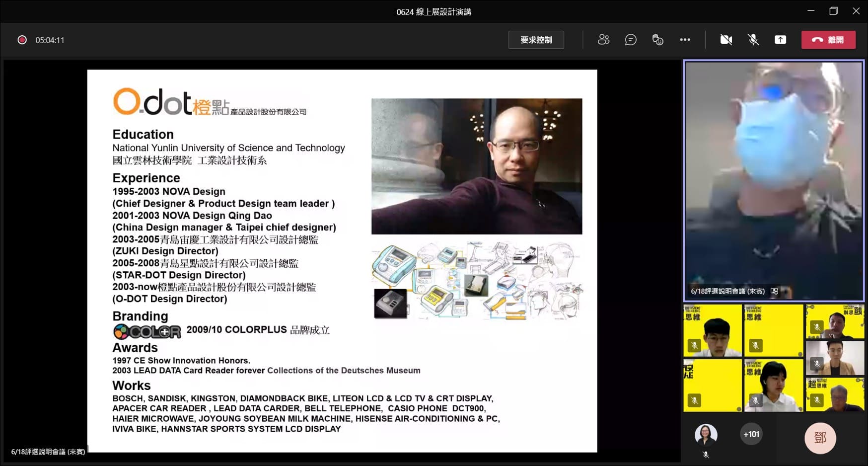Turn the camera on
Image resolution: width=868 pixels, height=466 pixels.
726,40
